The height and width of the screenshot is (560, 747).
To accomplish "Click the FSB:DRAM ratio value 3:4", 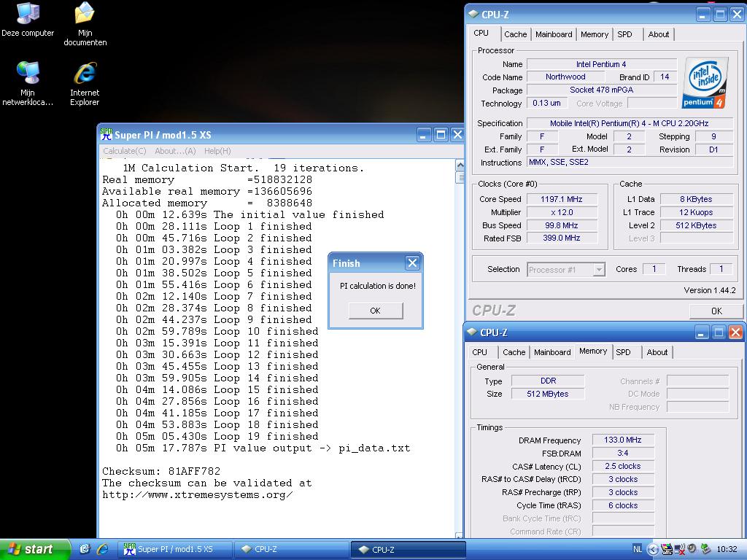I will (623, 453).
